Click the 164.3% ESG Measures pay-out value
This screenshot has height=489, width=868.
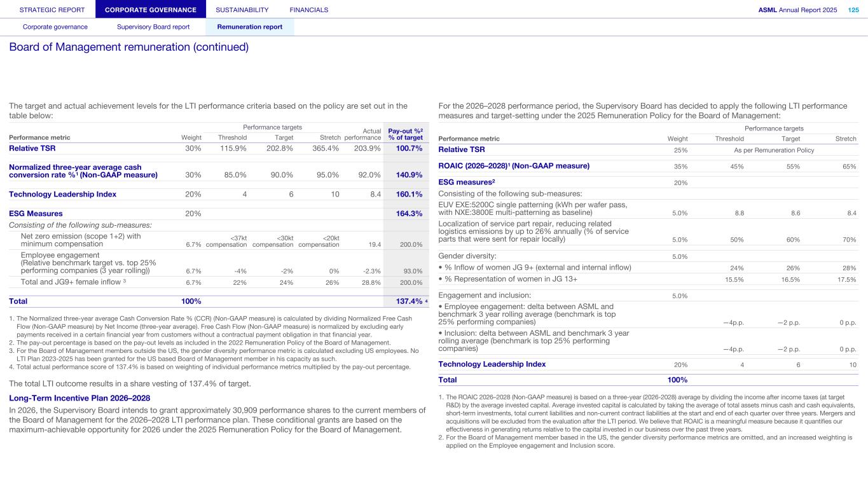(x=409, y=214)
